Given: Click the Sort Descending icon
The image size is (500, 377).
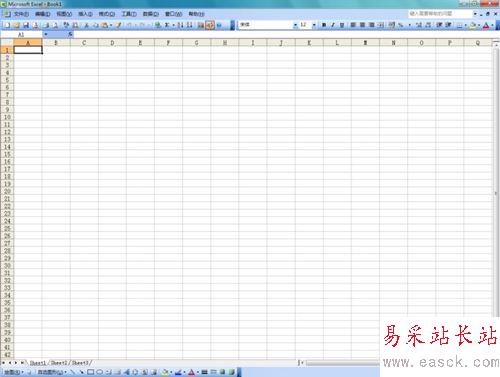Looking at the screenshot, I should [x=189, y=25].
